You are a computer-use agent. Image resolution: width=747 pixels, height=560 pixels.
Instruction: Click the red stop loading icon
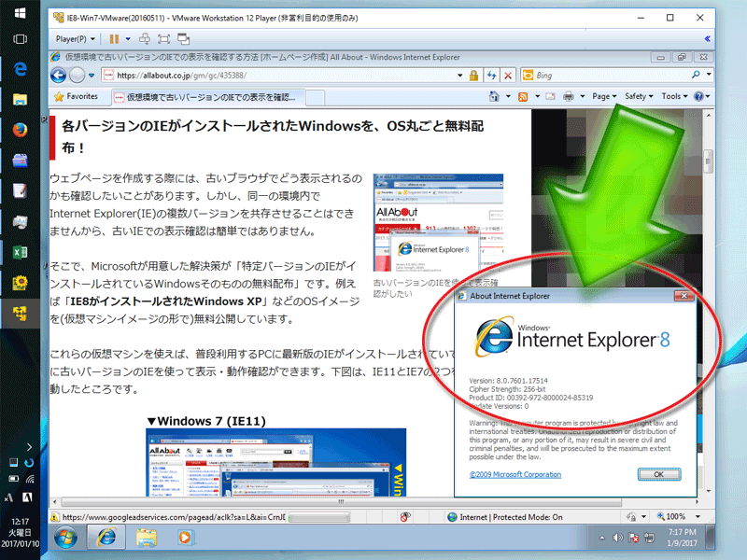[x=508, y=76]
